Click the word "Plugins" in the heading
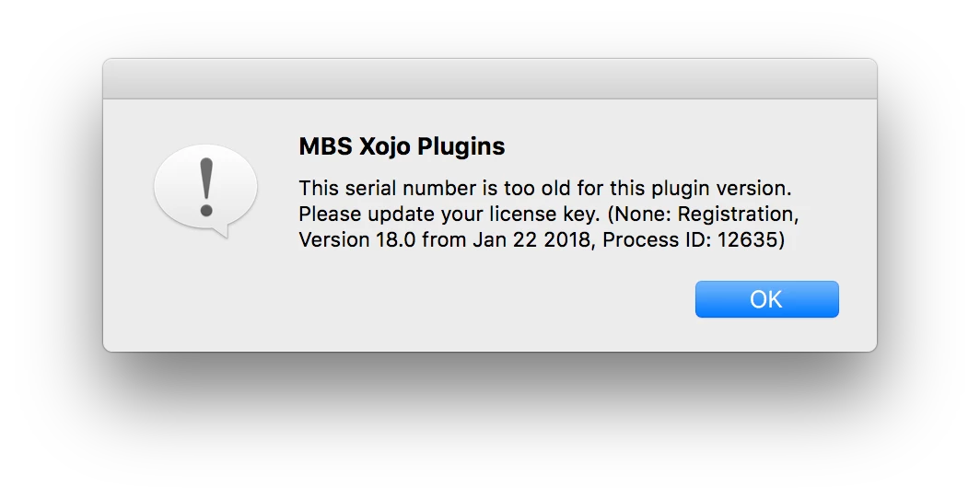 [x=461, y=146]
